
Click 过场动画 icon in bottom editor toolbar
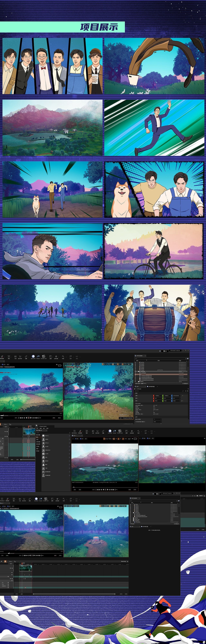[x=57, y=499]
